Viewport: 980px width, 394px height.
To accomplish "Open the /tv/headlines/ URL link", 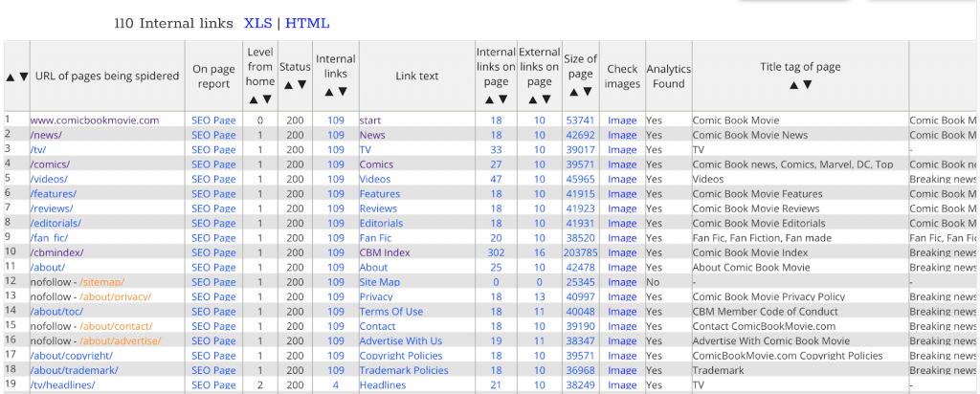I will tap(62, 385).
